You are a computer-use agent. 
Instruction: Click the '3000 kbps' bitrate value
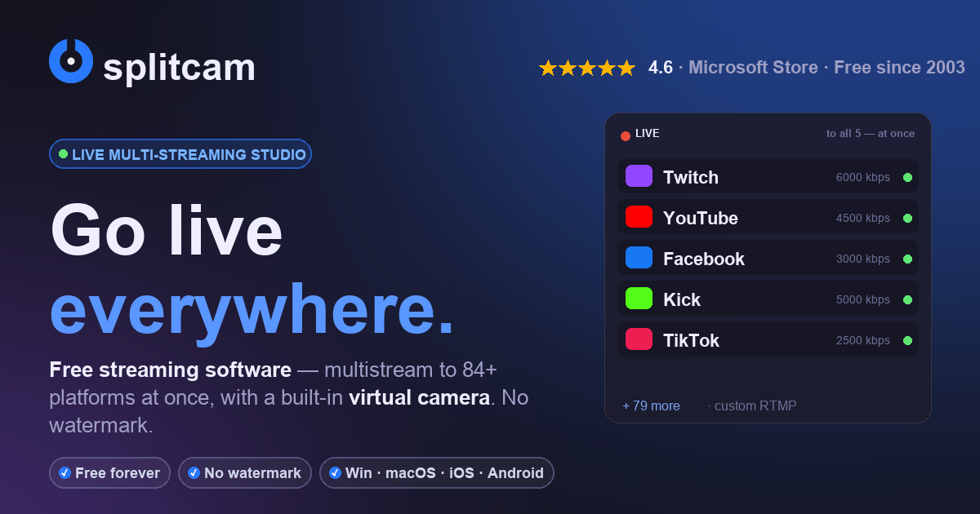pos(863,259)
